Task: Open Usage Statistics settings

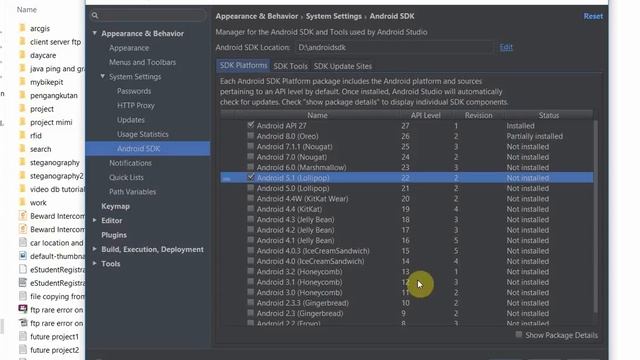Action: [x=142, y=134]
